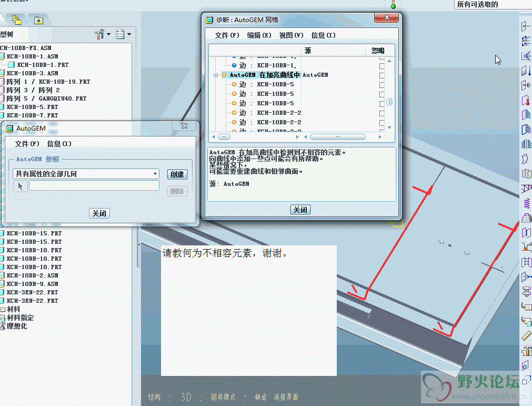Screen dimensions: 532x406
Task: Click the traffic light regeneration status icon
Action: (393, 5)
